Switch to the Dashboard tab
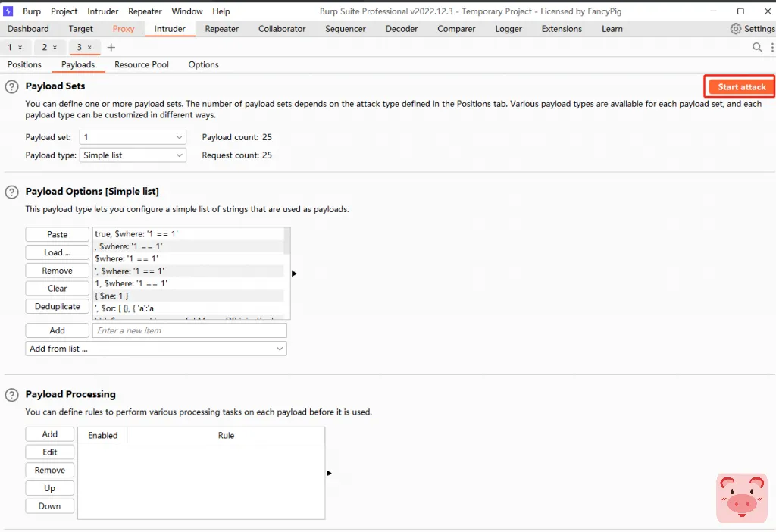This screenshot has height=532, width=776. [28, 29]
